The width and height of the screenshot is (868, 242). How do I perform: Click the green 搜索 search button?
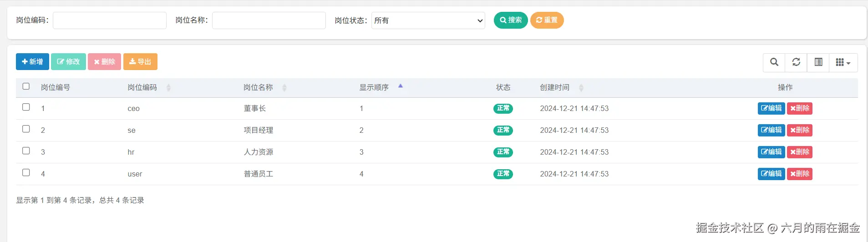point(511,20)
